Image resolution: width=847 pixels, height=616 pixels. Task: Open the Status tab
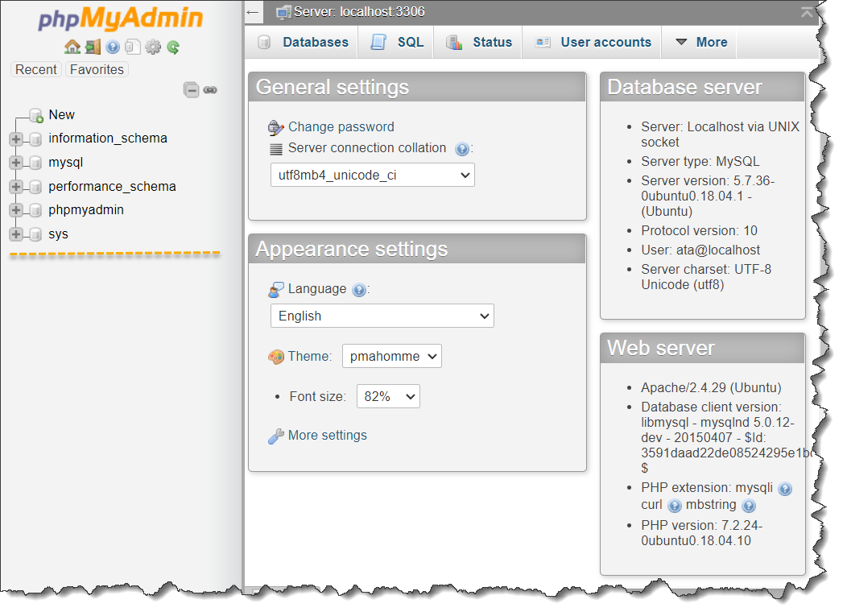click(x=478, y=42)
